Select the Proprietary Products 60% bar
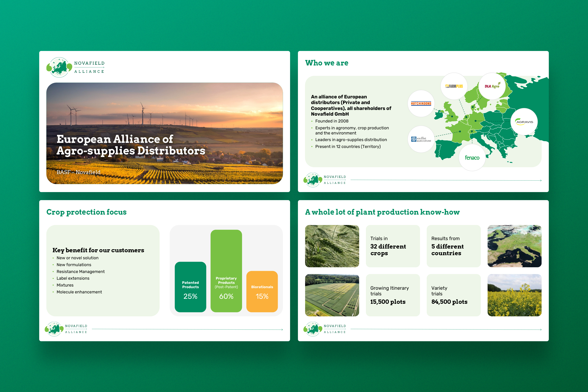The width and height of the screenshot is (588, 392). [x=226, y=271]
